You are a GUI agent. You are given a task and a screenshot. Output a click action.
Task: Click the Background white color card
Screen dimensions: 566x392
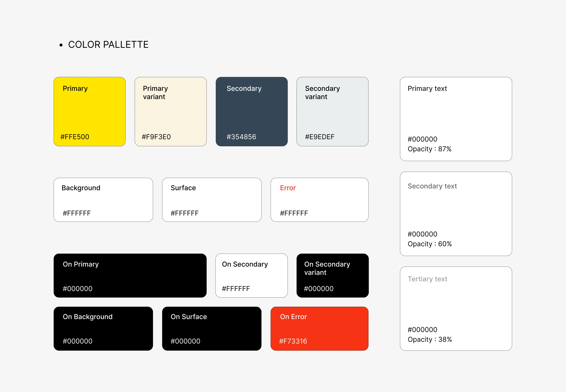pyautogui.click(x=103, y=200)
